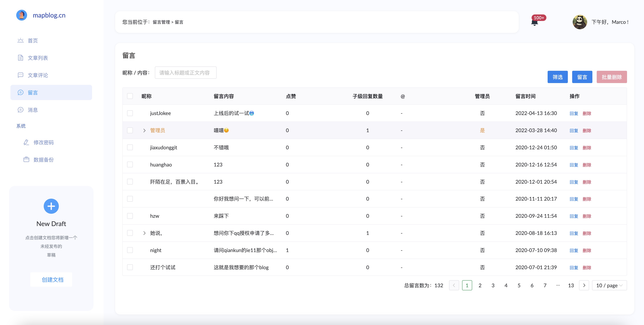Click the article list document icon

pyautogui.click(x=21, y=58)
